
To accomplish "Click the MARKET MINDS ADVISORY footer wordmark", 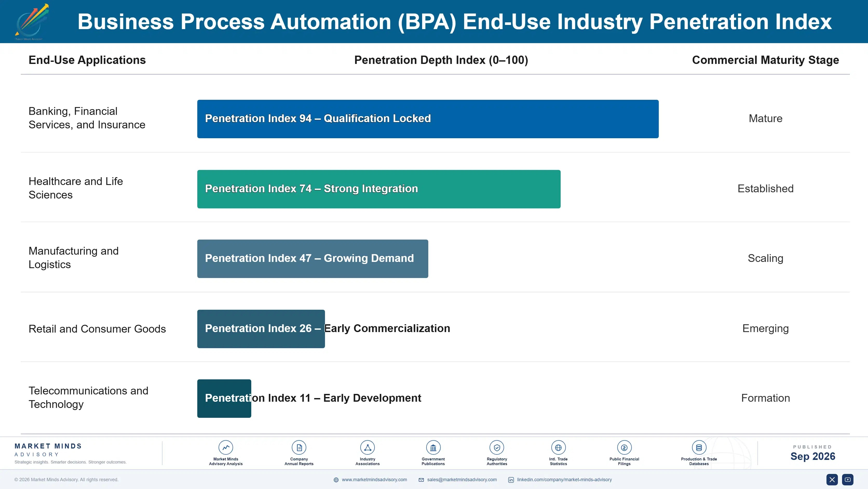I will pyautogui.click(x=48, y=450).
